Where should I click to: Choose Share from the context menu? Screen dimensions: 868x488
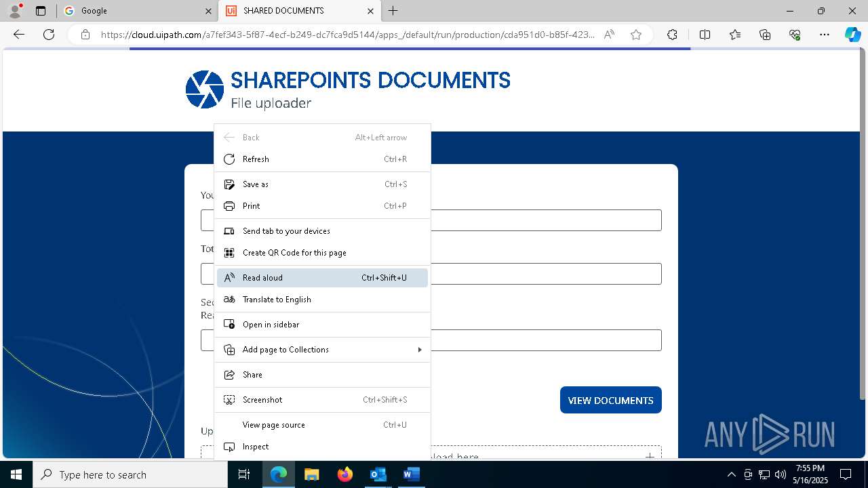click(322, 375)
